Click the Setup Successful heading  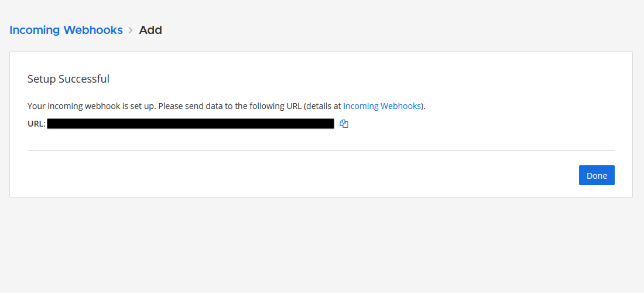(x=68, y=79)
